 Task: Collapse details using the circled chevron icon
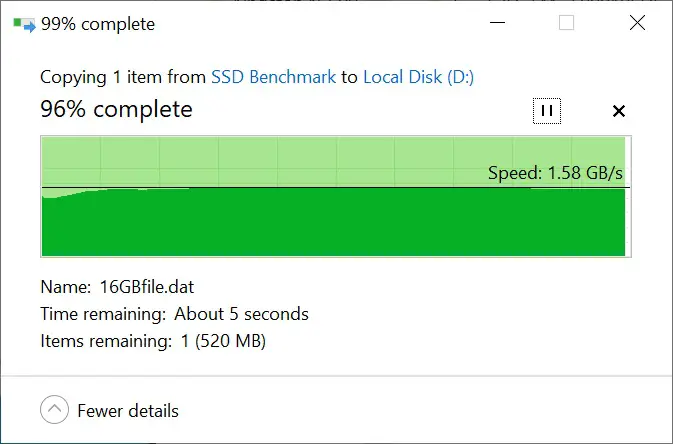55,410
